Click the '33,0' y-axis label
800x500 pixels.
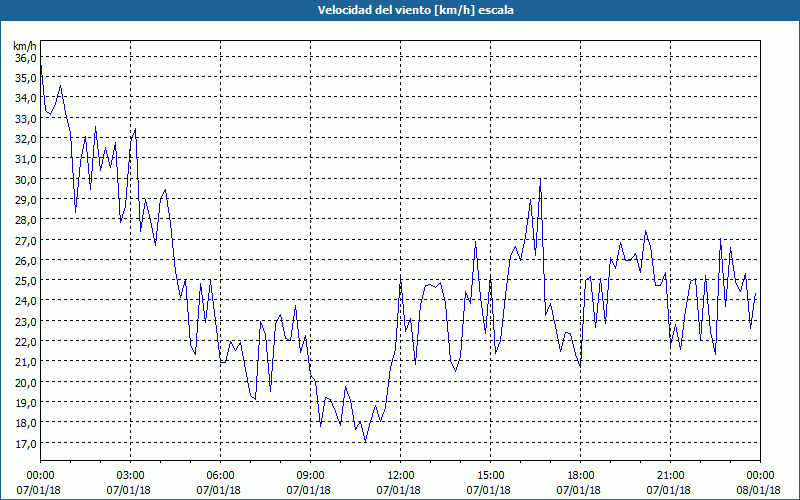pos(26,119)
